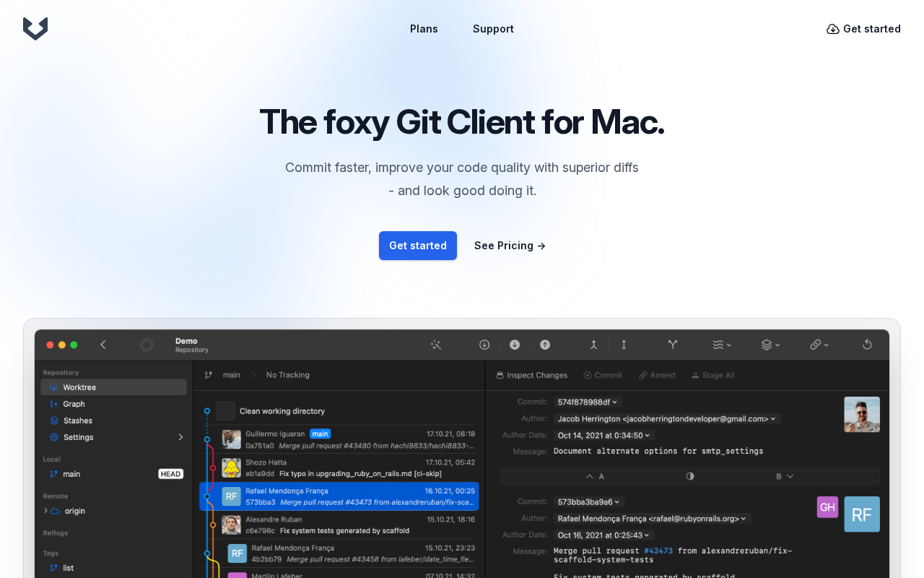
Task: Click the merge icon in the toolbar
Action: pyautogui.click(x=594, y=345)
